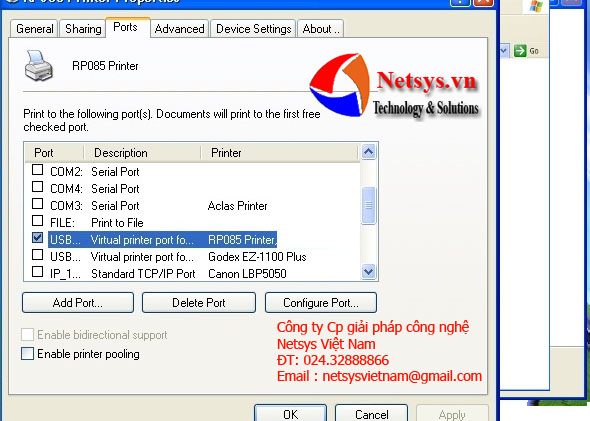This screenshot has height=421, width=590.
Task: Open the address dropdown in browser window
Action: tap(504, 50)
